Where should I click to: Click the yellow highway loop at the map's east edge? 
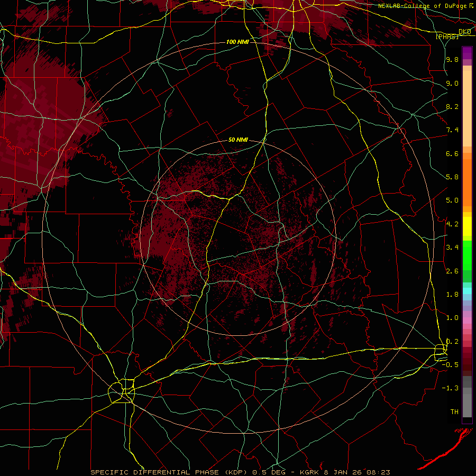pyautogui.click(x=441, y=352)
